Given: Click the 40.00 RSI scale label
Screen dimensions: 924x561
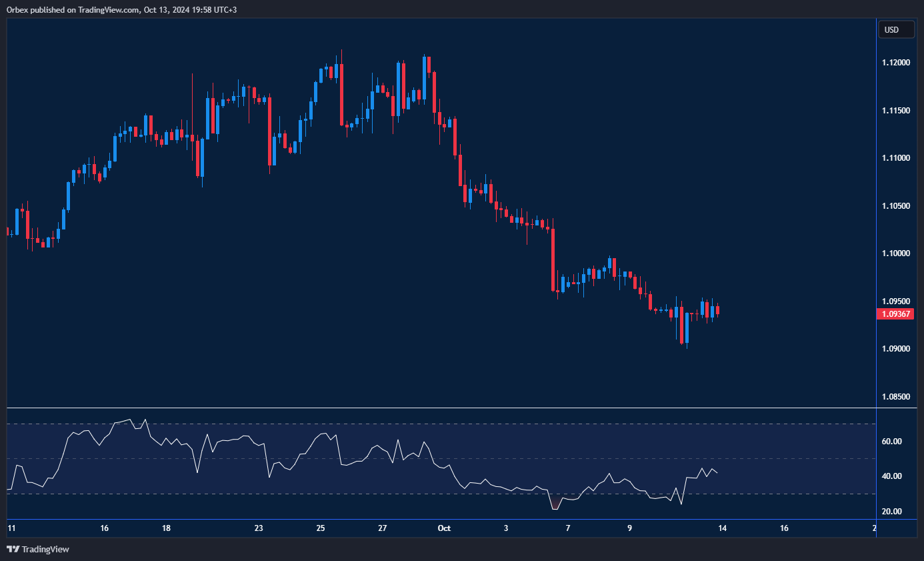Looking at the screenshot, I should pyautogui.click(x=891, y=476).
